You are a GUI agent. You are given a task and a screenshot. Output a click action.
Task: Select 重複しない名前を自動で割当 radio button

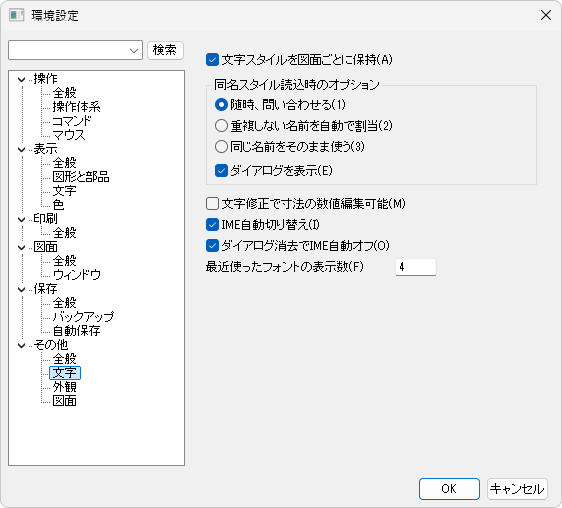coord(221,125)
